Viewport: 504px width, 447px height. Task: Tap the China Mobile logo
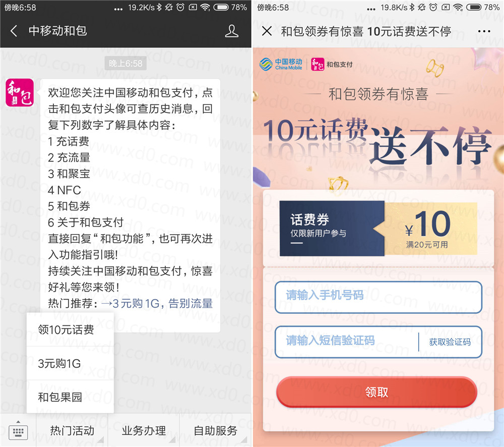[x=281, y=64]
